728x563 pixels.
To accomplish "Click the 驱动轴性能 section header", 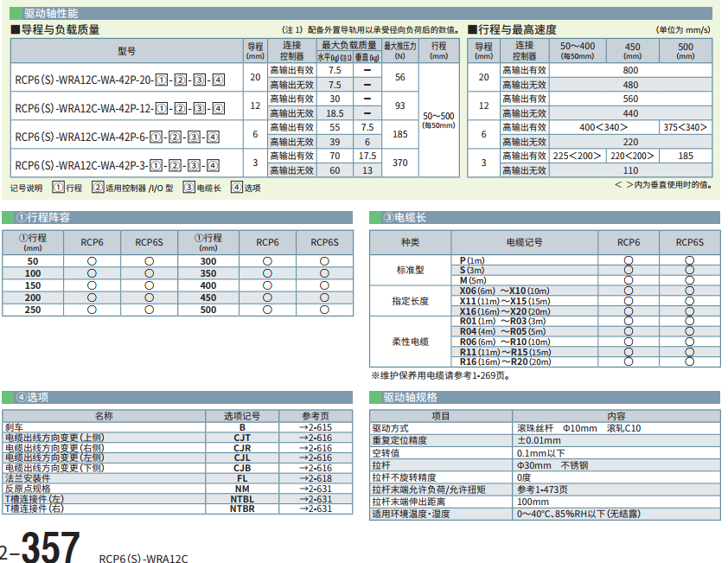I will [x=50, y=14].
